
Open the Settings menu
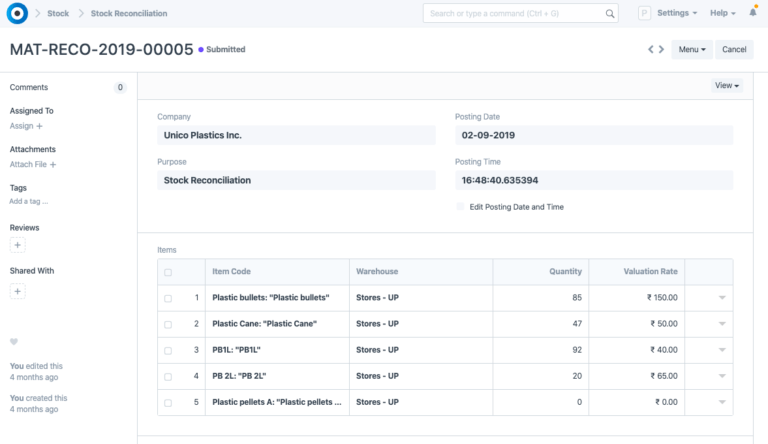677,13
